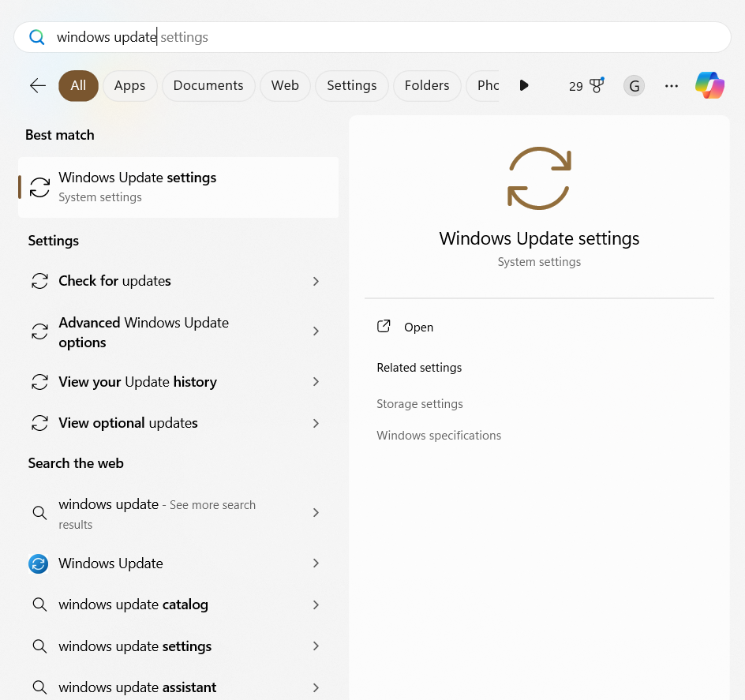Switch to the Apps filter tab

click(x=129, y=85)
